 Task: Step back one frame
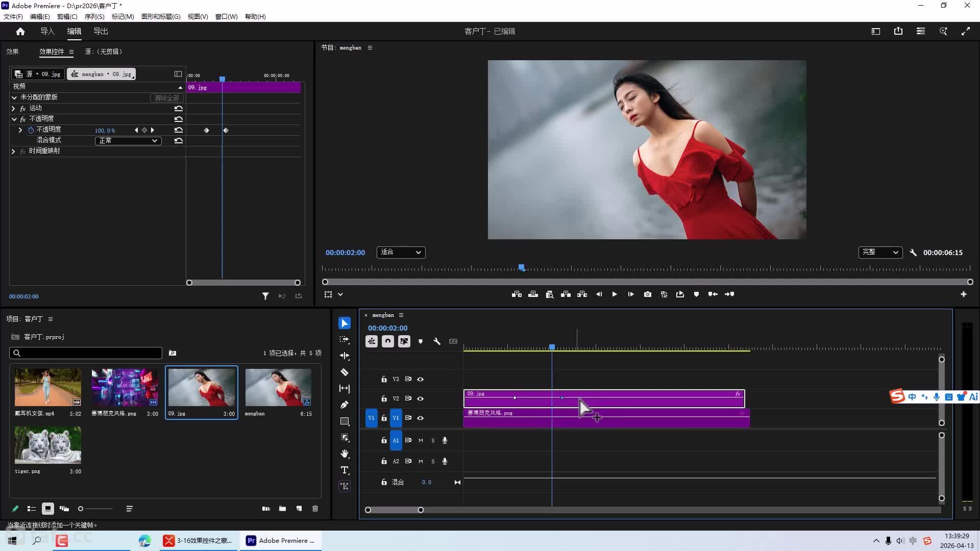point(599,294)
